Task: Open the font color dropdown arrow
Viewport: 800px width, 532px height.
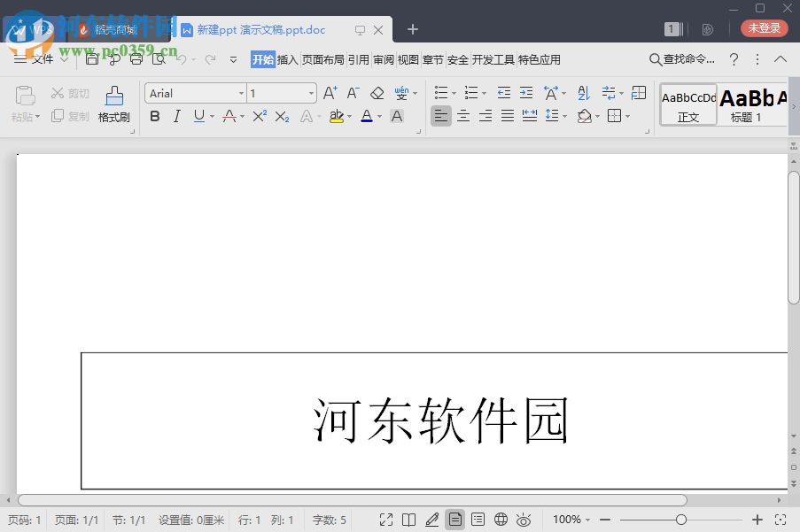Action: click(378, 116)
